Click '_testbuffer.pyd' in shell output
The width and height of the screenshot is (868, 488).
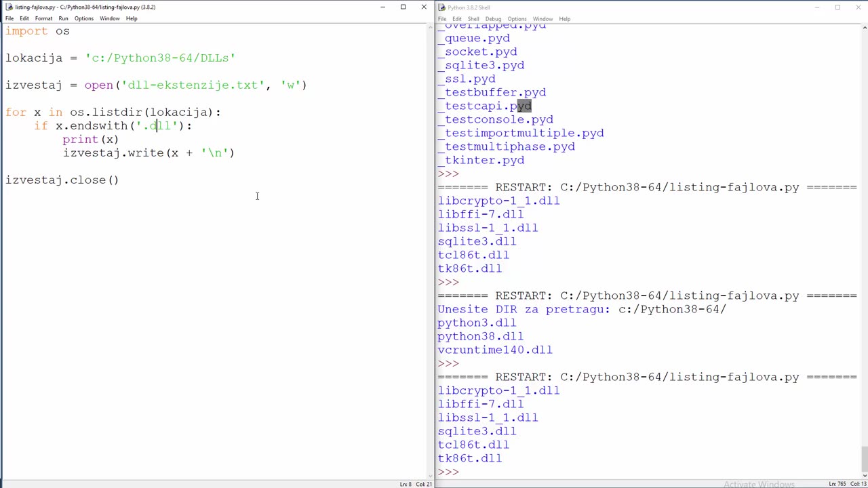[492, 93]
